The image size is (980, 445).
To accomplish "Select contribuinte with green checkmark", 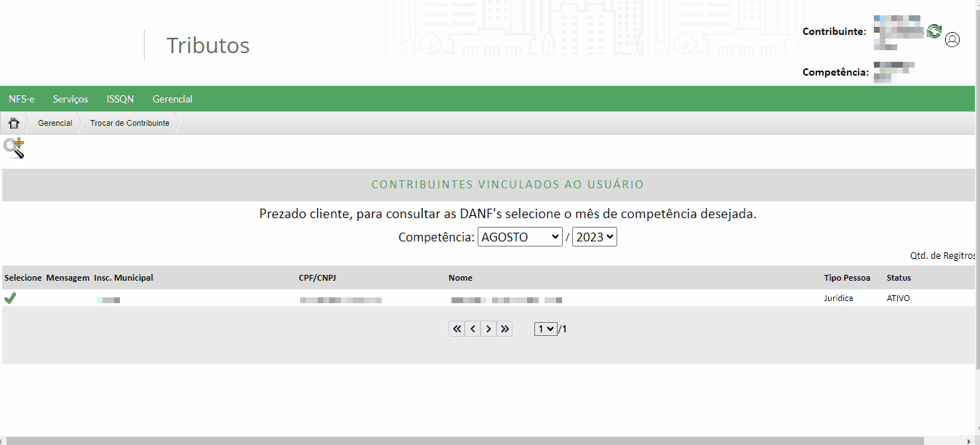I will pos(10,298).
